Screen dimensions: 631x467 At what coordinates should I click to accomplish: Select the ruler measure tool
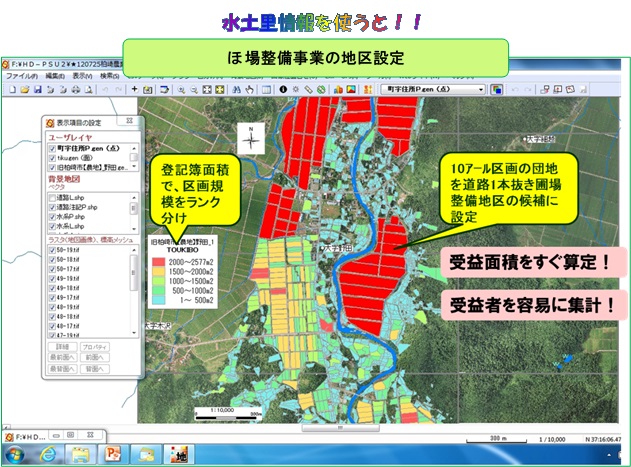[308, 89]
